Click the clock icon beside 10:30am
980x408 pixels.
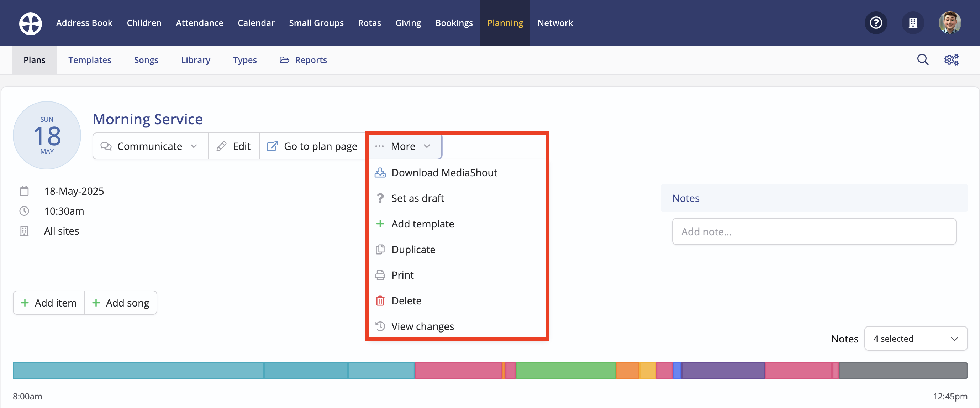pos(24,211)
